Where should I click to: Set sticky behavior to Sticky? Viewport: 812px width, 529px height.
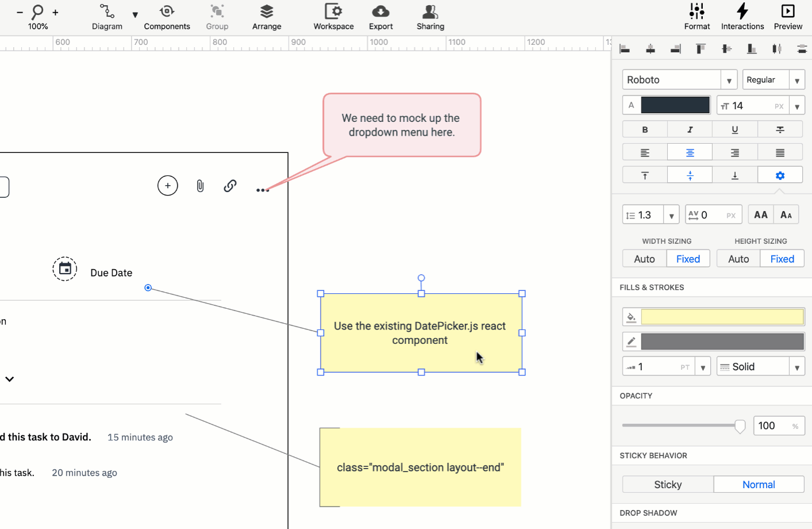pyautogui.click(x=668, y=485)
